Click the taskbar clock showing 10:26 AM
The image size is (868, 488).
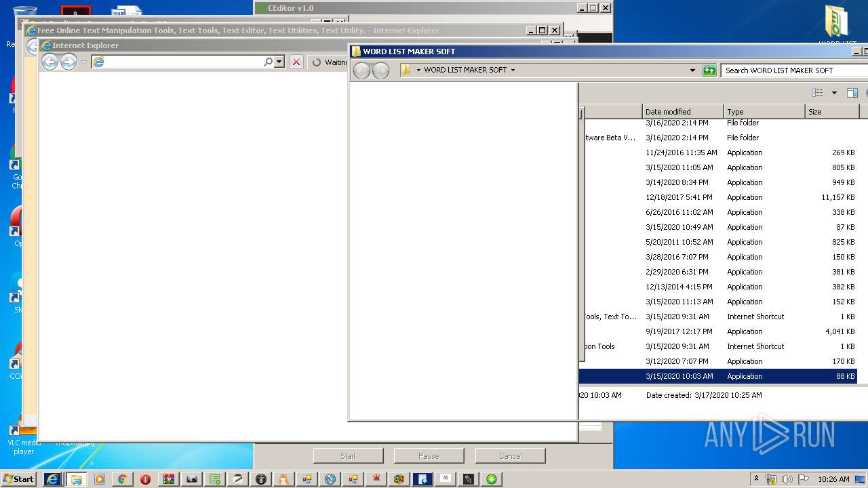click(x=833, y=479)
